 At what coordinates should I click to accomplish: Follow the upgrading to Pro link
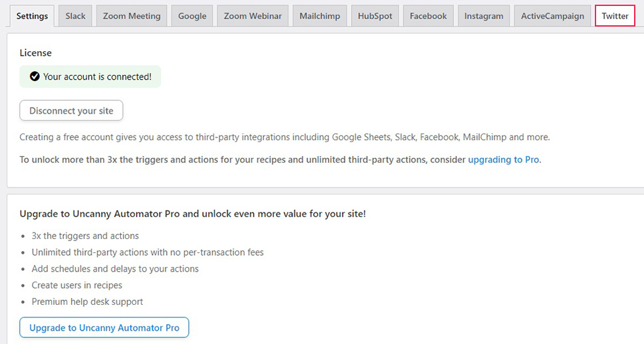tap(504, 159)
